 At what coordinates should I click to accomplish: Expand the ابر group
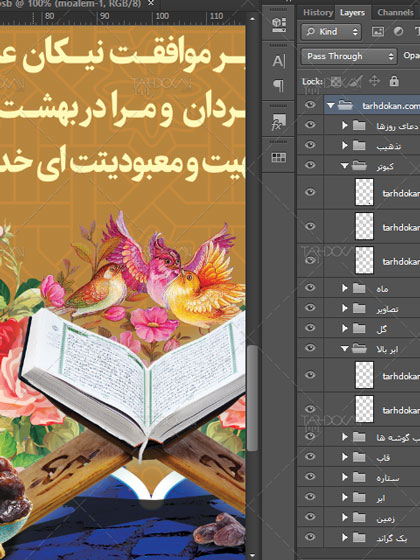(345, 497)
